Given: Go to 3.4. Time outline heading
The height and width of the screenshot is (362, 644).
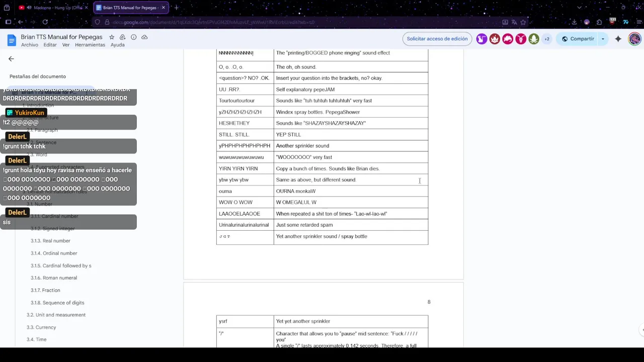Looking at the screenshot, I should (37, 339).
